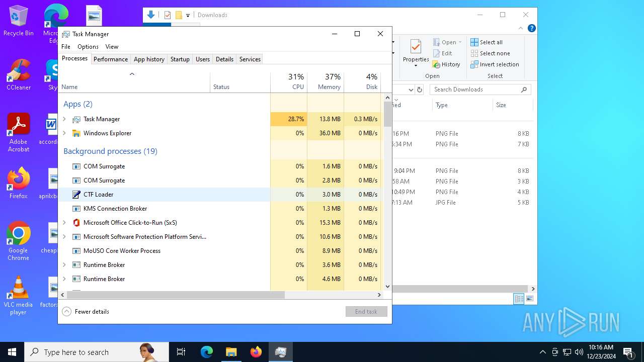The width and height of the screenshot is (644, 362).
Task: Sort processes by Memory column header
Action: point(326,82)
